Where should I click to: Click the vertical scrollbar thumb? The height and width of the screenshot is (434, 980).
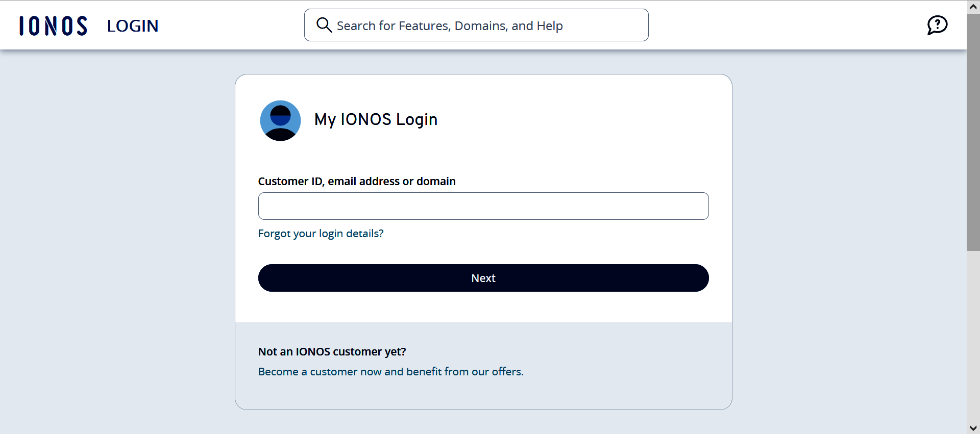[x=973, y=133]
